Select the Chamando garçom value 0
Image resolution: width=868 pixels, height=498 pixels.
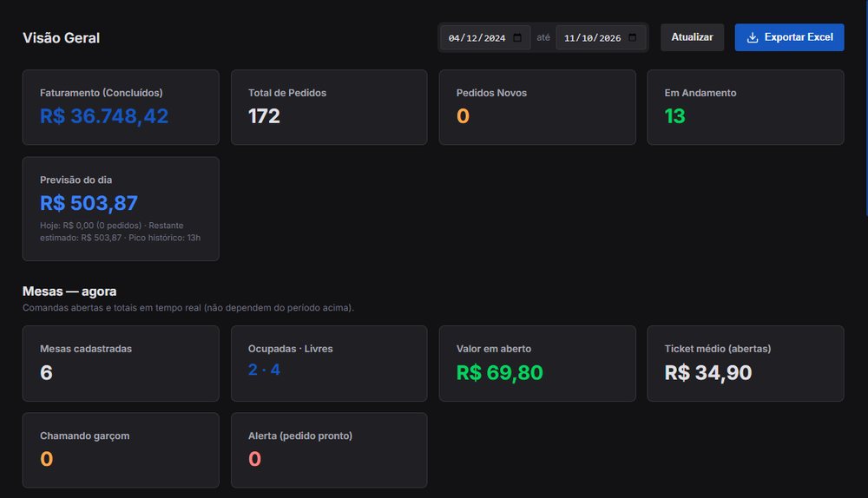click(x=47, y=459)
